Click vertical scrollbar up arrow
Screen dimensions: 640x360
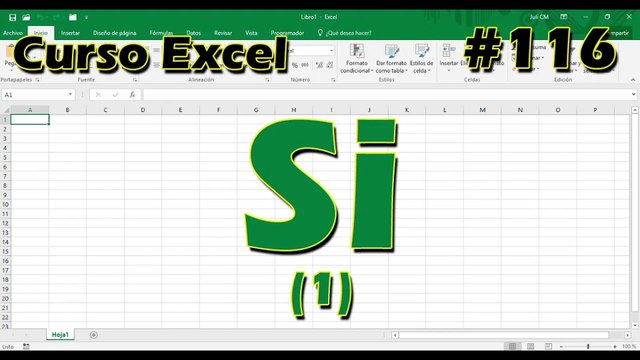click(635, 110)
